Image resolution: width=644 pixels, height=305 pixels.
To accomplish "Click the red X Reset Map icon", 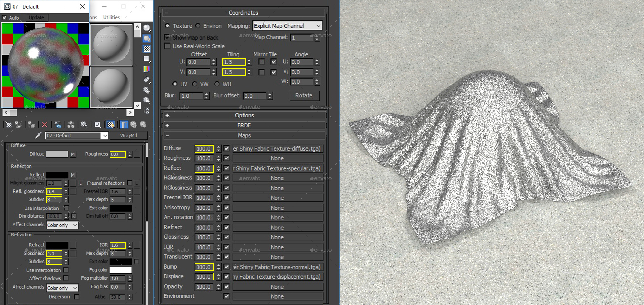I will pyautogui.click(x=45, y=124).
